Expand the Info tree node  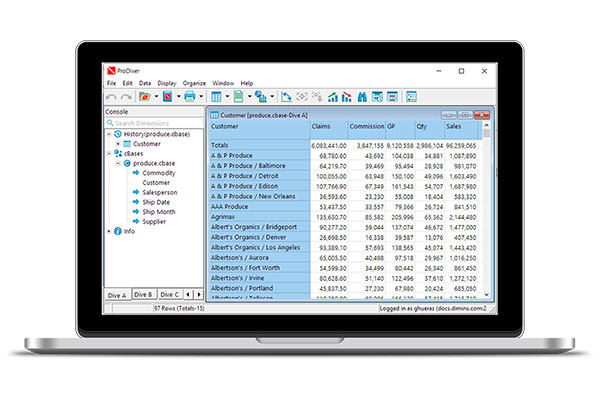pyautogui.click(x=109, y=231)
